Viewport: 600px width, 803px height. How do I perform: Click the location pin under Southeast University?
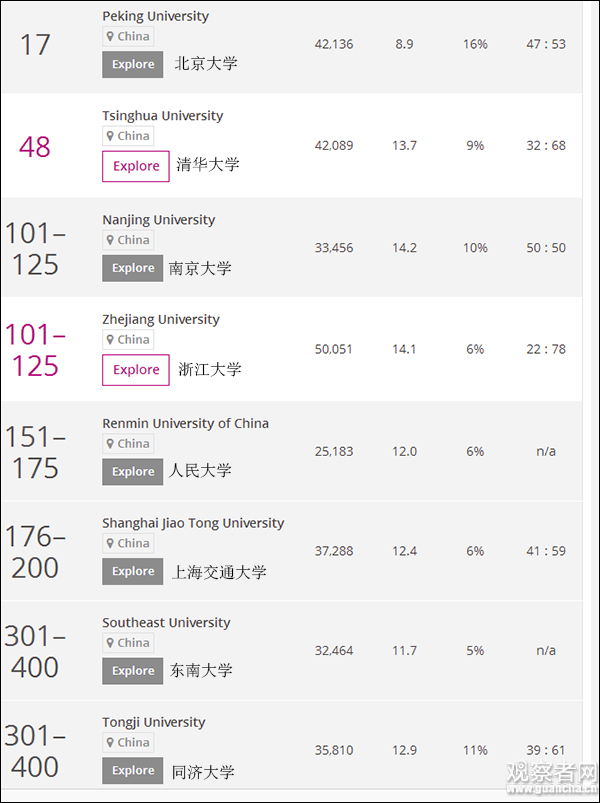click(x=111, y=643)
